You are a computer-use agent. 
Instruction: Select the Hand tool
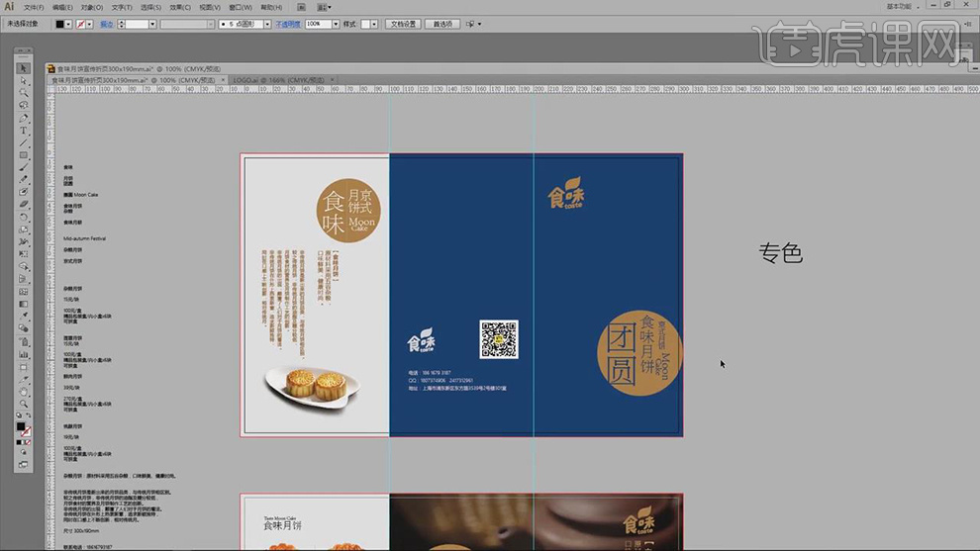[x=23, y=392]
